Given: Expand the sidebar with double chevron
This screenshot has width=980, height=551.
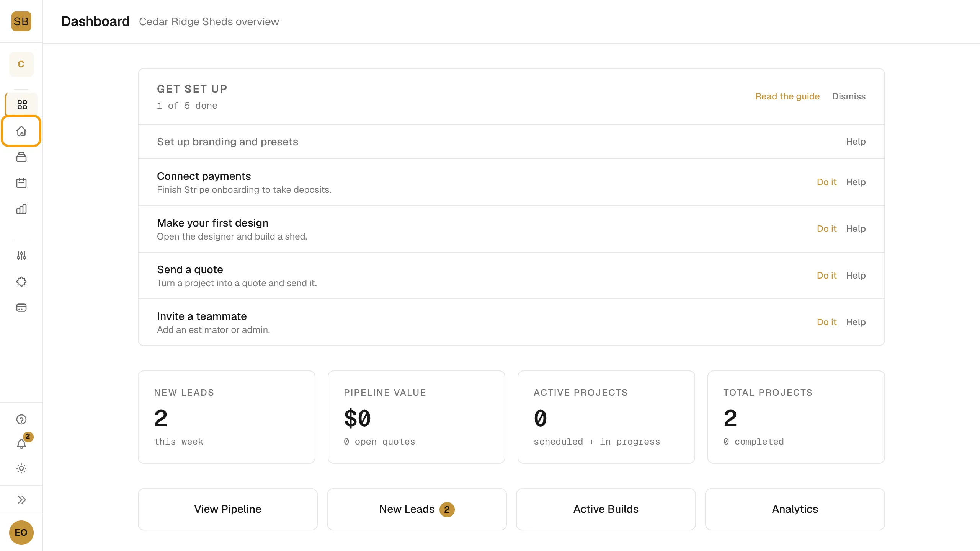Looking at the screenshot, I should [21, 500].
